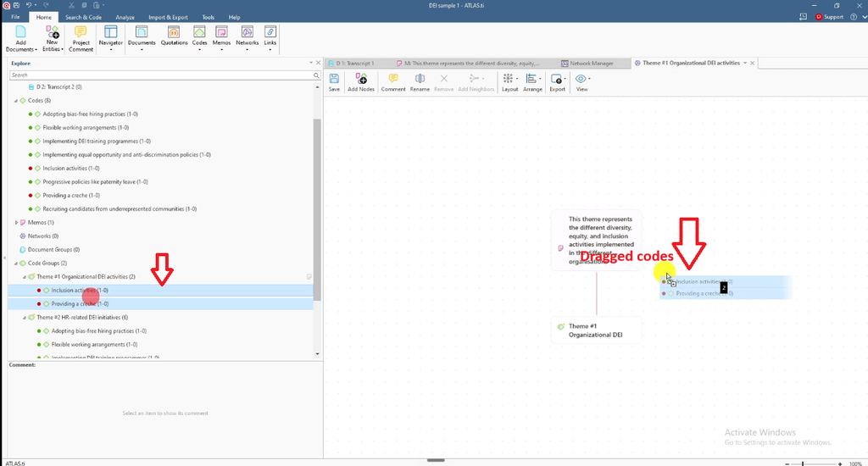The image size is (868, 466).
Task: Click the help question mark icon
Action: (854, 17)
